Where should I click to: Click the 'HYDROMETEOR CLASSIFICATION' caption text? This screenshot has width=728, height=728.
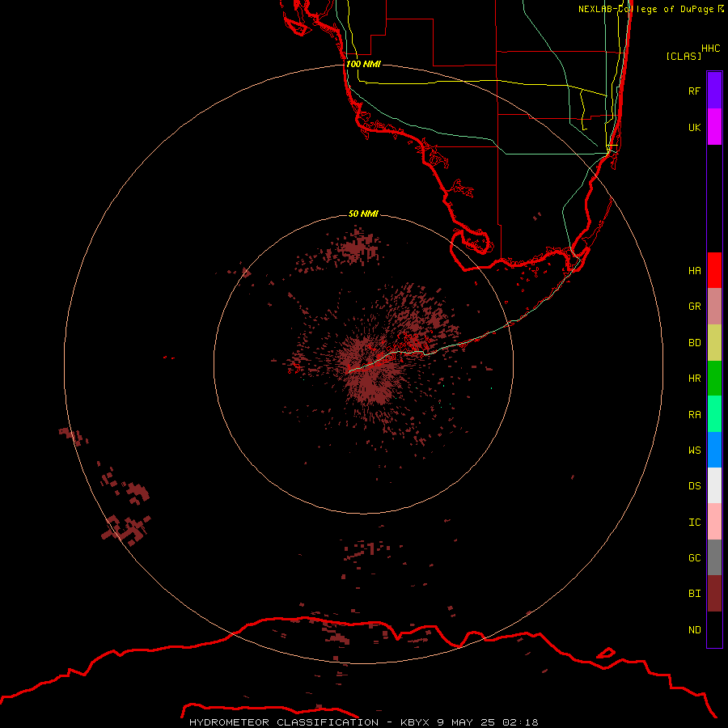[284, 722]
